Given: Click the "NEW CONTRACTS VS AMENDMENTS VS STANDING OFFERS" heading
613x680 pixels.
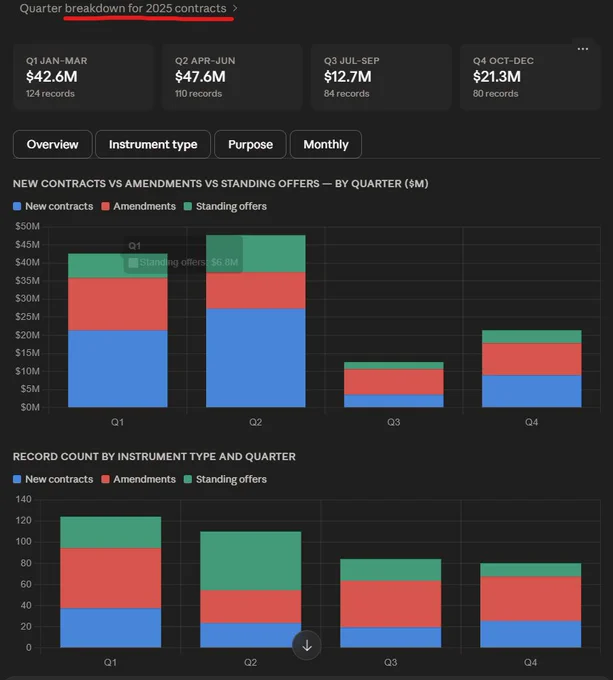Looking at the screenshot, I should 166,184.
